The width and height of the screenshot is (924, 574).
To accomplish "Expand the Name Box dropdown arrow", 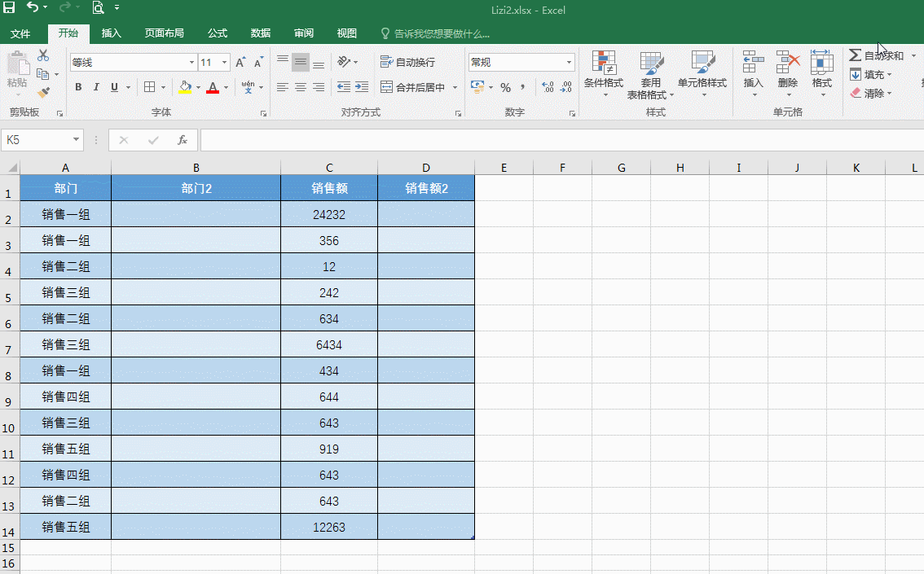I will [x=76, y=139].
